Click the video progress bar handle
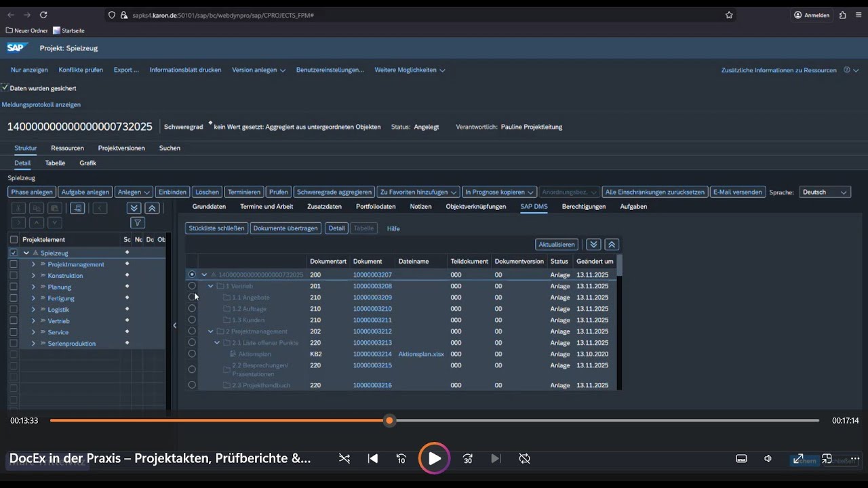868x488 pixels. pyautogui.click(x=389, y=421)
